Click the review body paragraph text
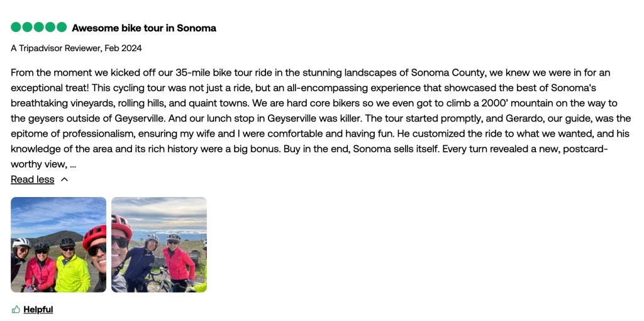 (x=314, y=103)
